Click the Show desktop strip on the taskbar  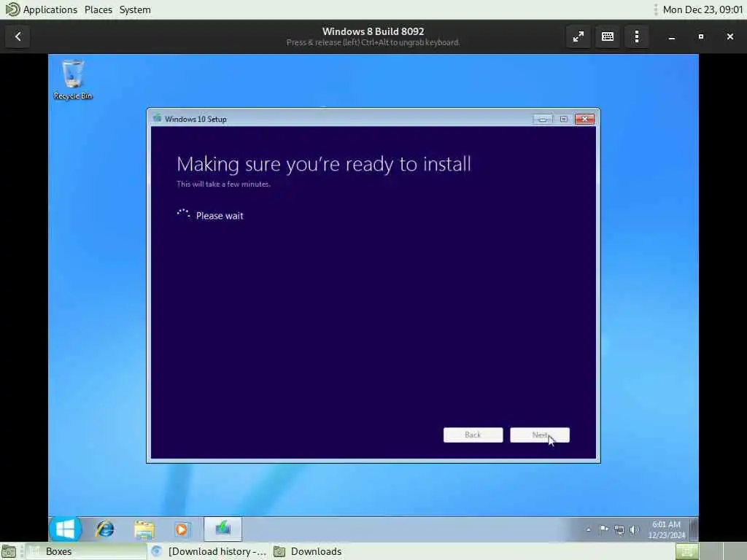(x=694, y=529)
